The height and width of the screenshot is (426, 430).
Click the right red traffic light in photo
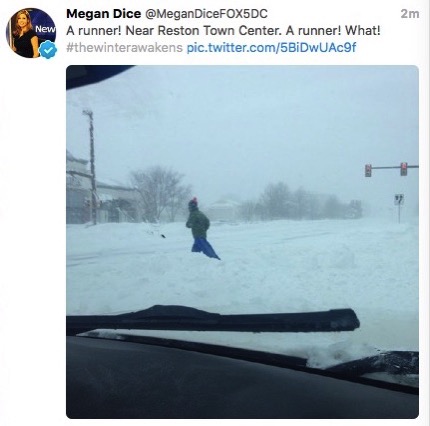pos(404,169)
